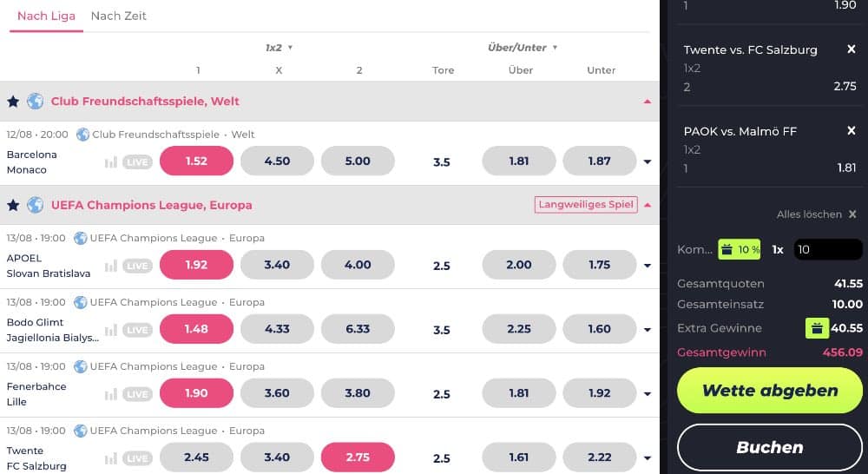Open the 1x2 market dropdown
The height and width of the screenshot is (474, 868).
279,48
